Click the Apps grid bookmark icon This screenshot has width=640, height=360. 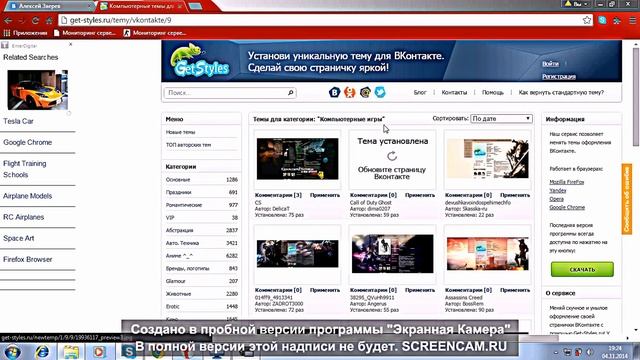7,33
